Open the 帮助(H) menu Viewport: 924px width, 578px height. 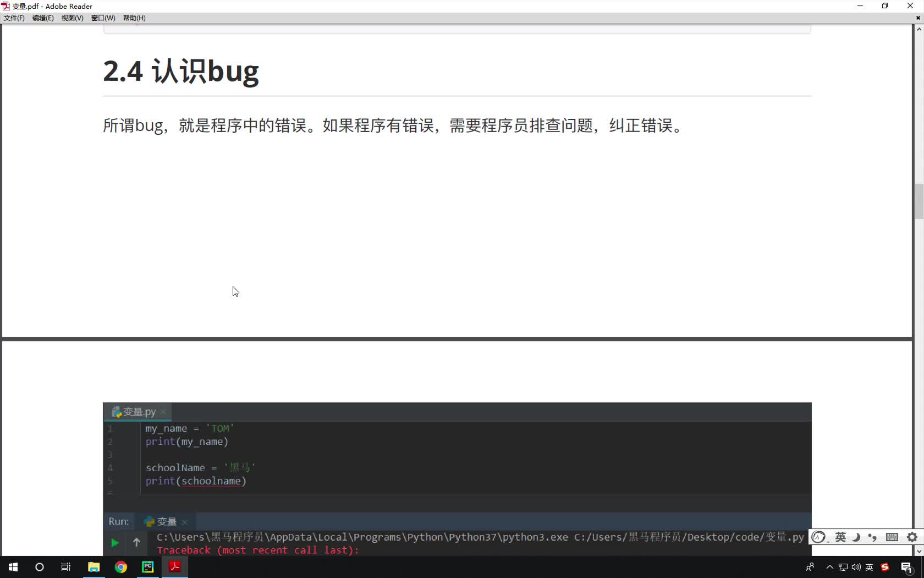(x=134, y=18)
